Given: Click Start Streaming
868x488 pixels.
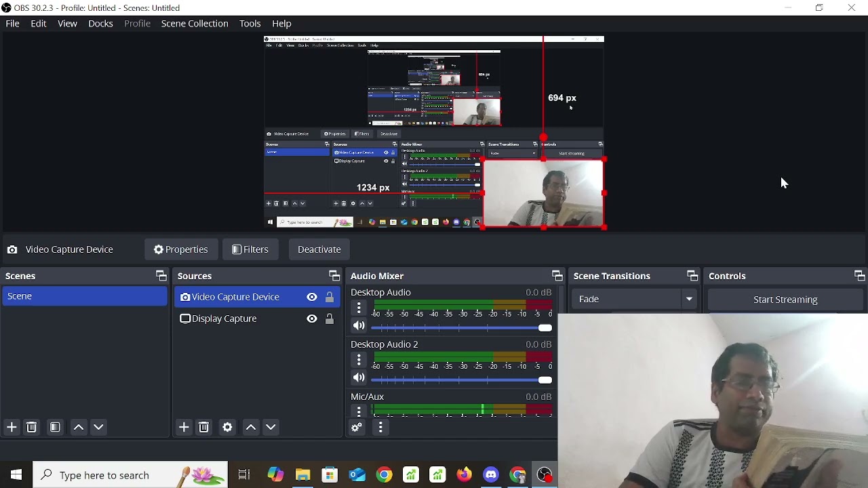Looking at the screenshot, I should 785,300.
